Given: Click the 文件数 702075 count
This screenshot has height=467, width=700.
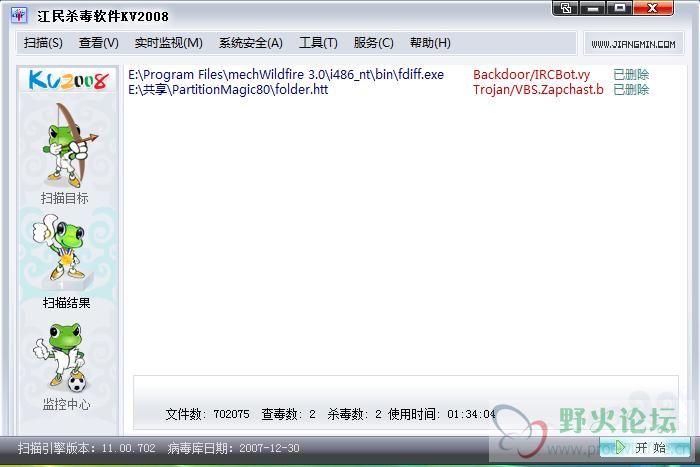Looking at the screenshot, I should (207, 414).
